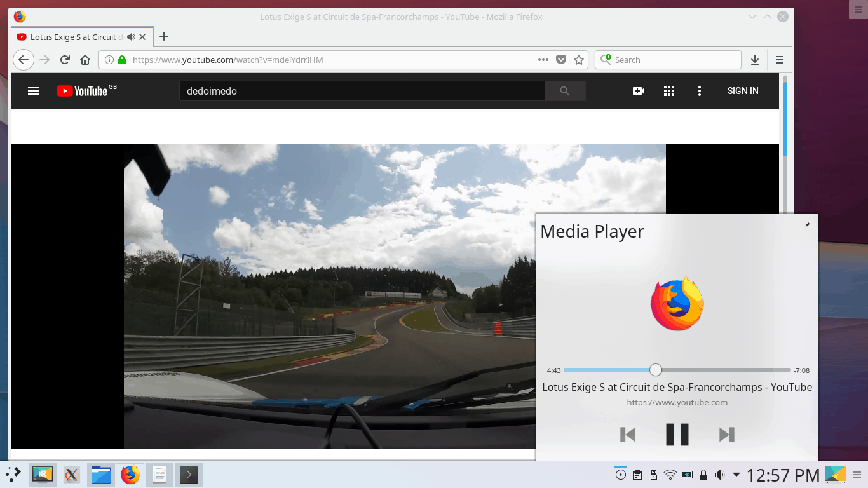Click the media player tray icon

coord(620,475)
